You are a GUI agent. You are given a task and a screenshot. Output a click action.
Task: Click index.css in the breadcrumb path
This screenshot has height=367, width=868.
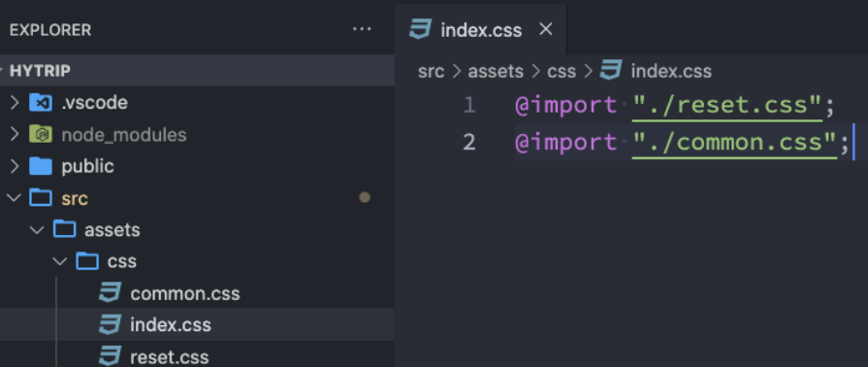(x=671, y=72)
